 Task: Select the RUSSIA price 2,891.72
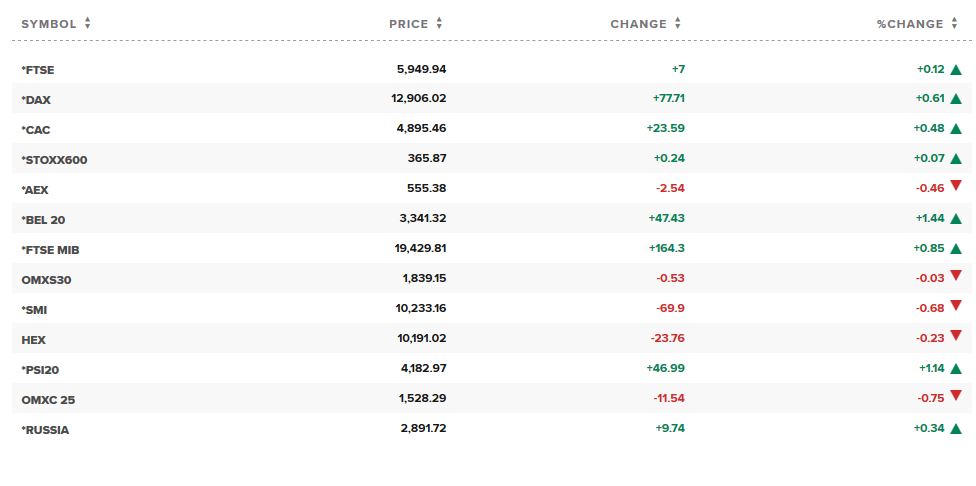pyautogui.click(x=423, y=428)
